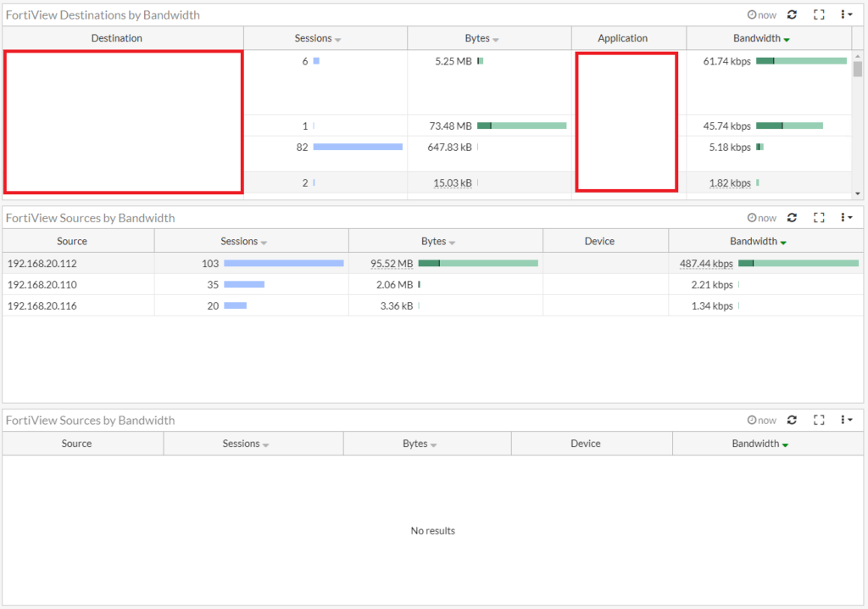This screenshot has height=609, width=868.
Task: Expand bottom Sources by Bandwidth widget to fullscreen
Action: pyautogui.click(x=819, y=420)
